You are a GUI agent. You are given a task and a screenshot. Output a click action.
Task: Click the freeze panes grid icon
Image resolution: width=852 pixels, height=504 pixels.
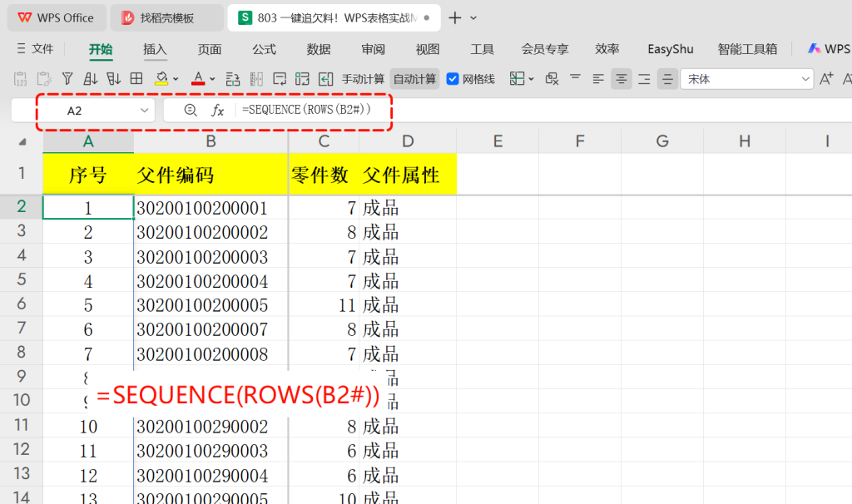click(x=517, y=79)
